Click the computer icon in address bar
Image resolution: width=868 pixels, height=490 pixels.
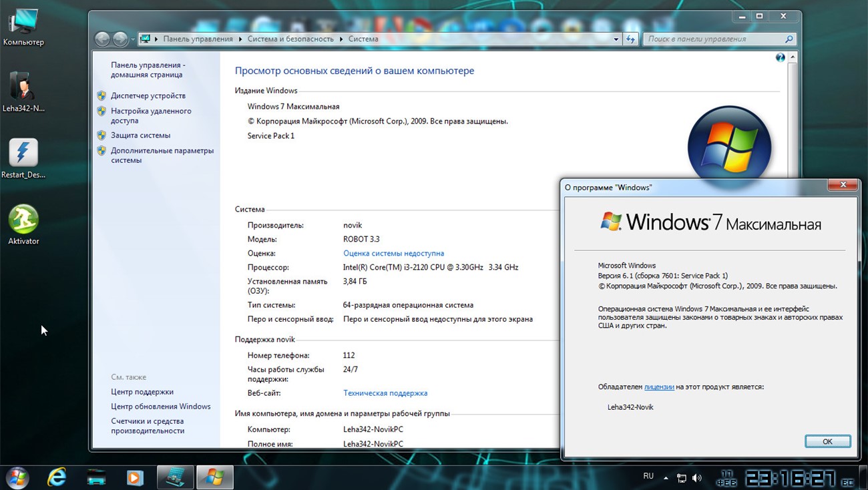(146, 39)
